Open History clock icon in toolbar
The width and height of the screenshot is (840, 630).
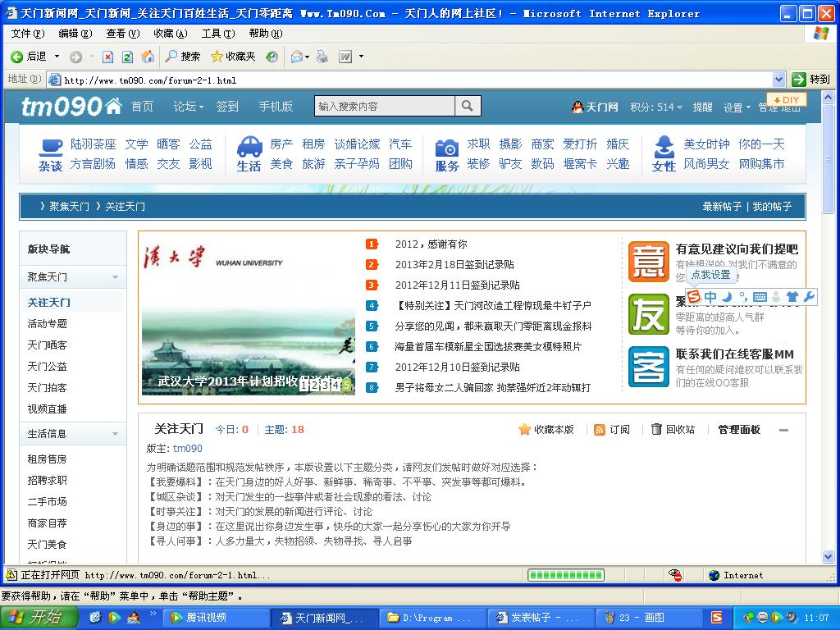point(272,57)
